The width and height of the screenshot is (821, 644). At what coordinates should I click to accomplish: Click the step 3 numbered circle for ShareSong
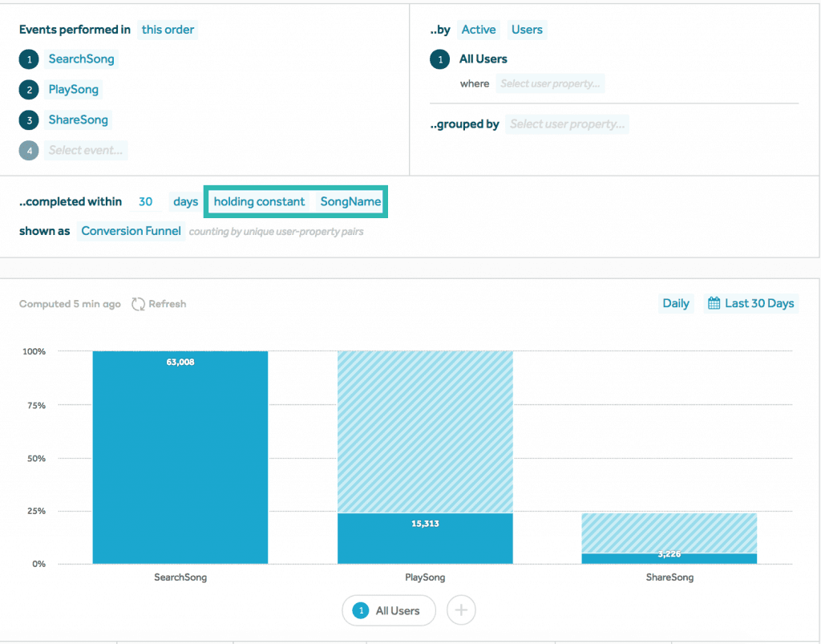(30, 119)
